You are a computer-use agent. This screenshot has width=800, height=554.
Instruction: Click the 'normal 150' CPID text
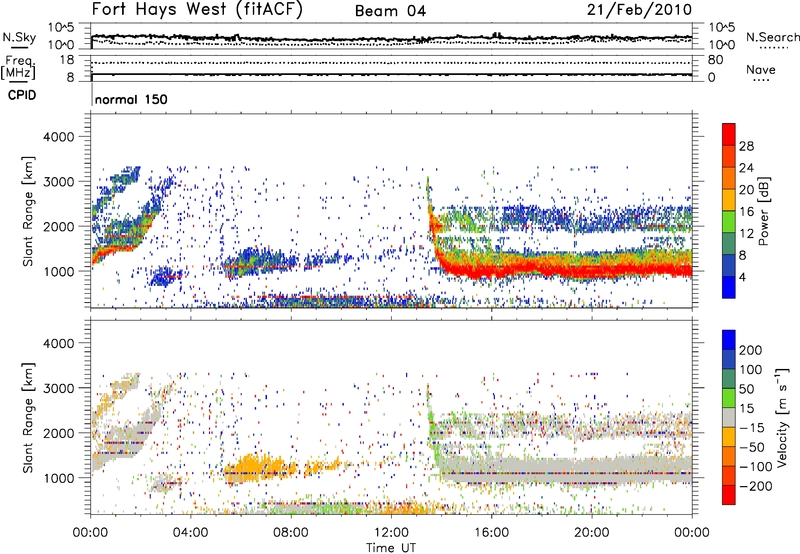pos(131,99)
